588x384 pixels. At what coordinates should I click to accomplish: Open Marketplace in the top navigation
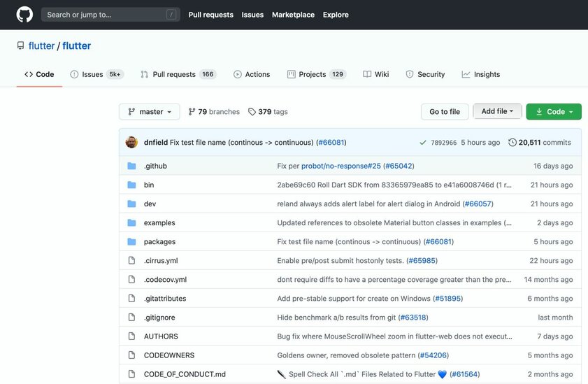[293, 15]
